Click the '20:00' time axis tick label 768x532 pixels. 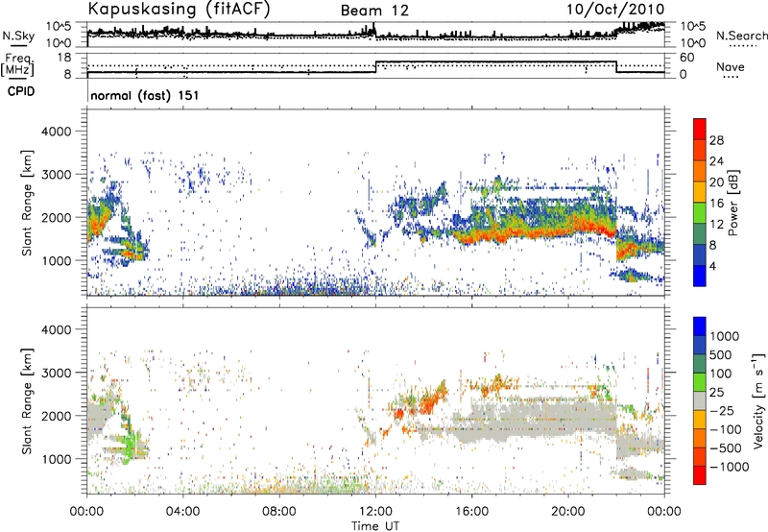[x=568, y=512]
